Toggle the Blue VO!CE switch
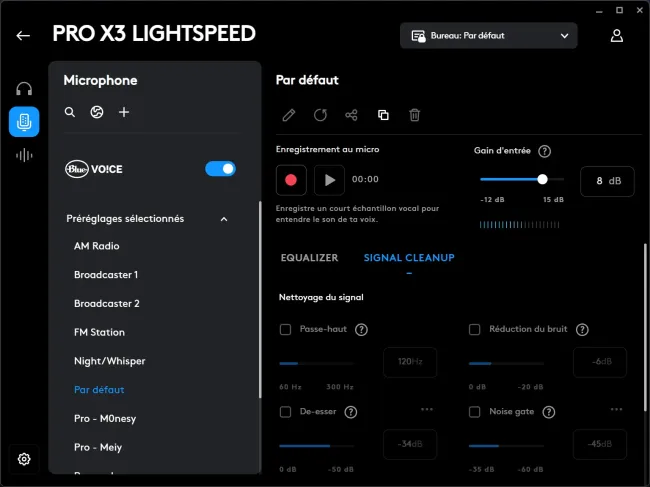The image size is (650, 487). point(221,169)
